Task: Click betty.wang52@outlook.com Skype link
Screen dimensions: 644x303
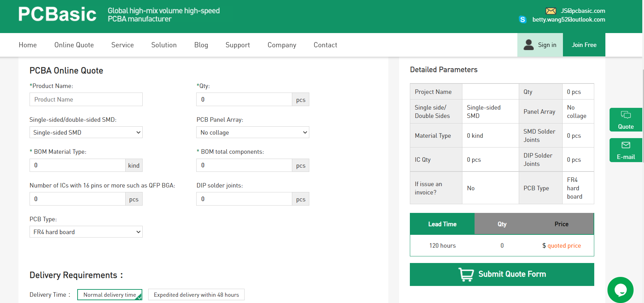Action: (x=569, y=19)
